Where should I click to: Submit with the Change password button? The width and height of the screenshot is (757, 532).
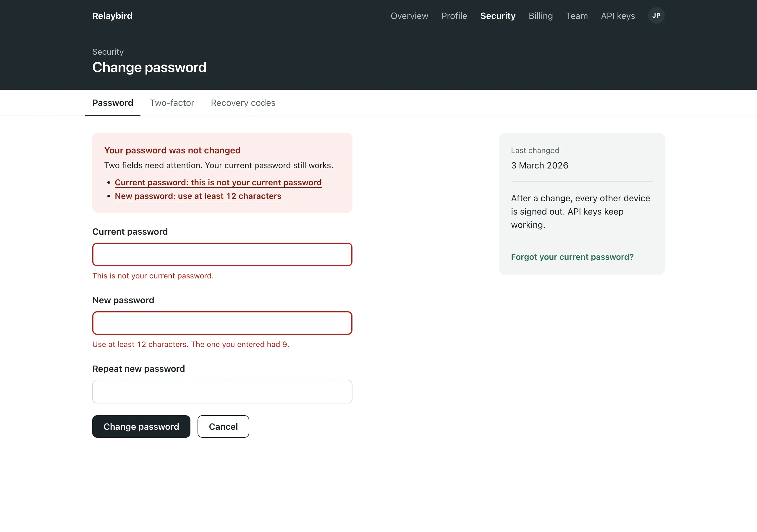point(141,426)
